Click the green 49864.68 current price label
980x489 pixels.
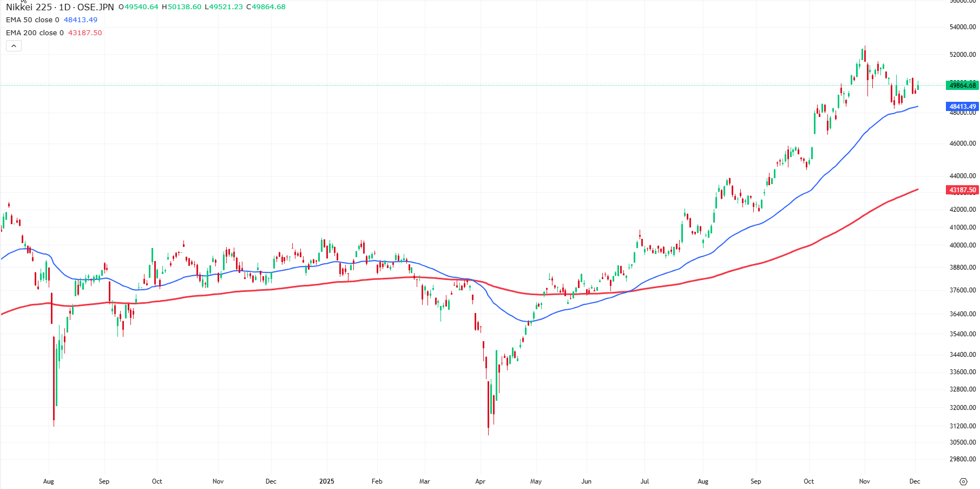tap(962, 86)
